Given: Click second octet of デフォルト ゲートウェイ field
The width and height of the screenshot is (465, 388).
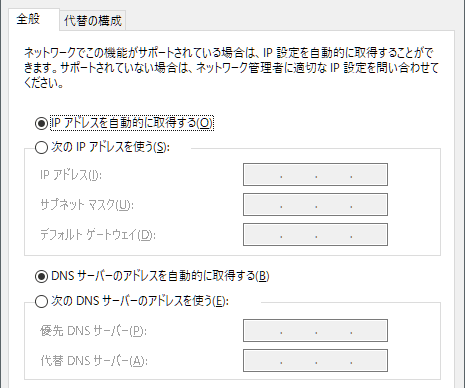Looking at the screenshot, I should [298, 234].
